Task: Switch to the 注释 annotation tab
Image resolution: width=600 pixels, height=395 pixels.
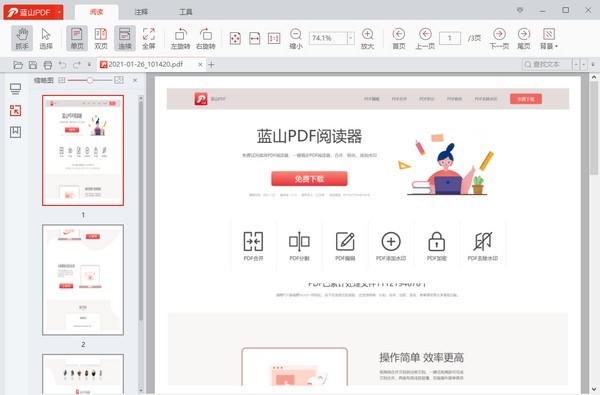Action: pos(141,12)
